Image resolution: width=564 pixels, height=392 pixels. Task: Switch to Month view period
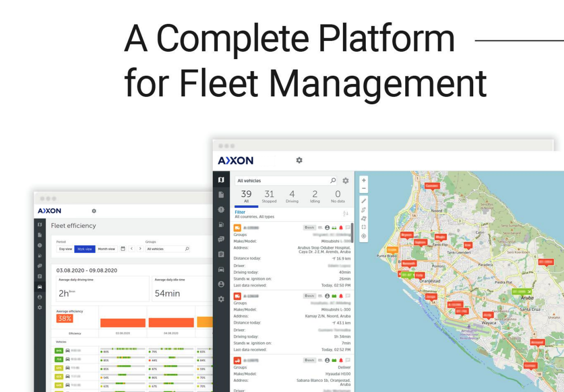pyautogui.click(x=106, y=249)
